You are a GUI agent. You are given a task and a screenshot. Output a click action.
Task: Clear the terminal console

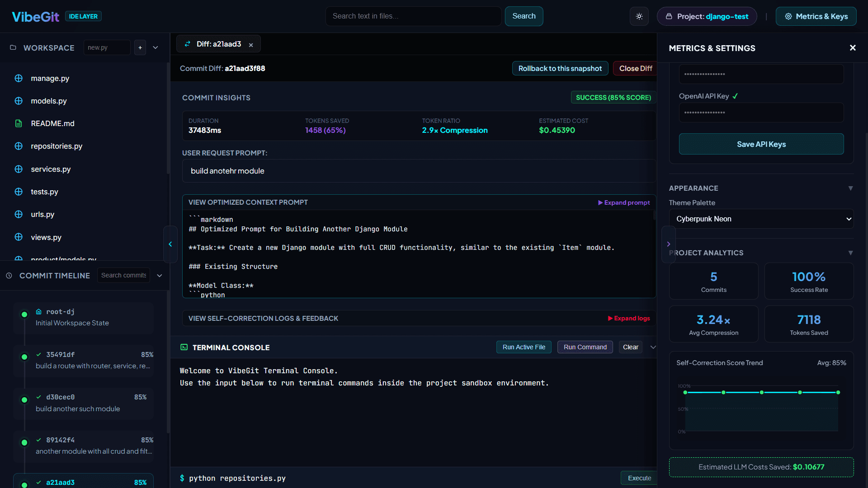631,347
